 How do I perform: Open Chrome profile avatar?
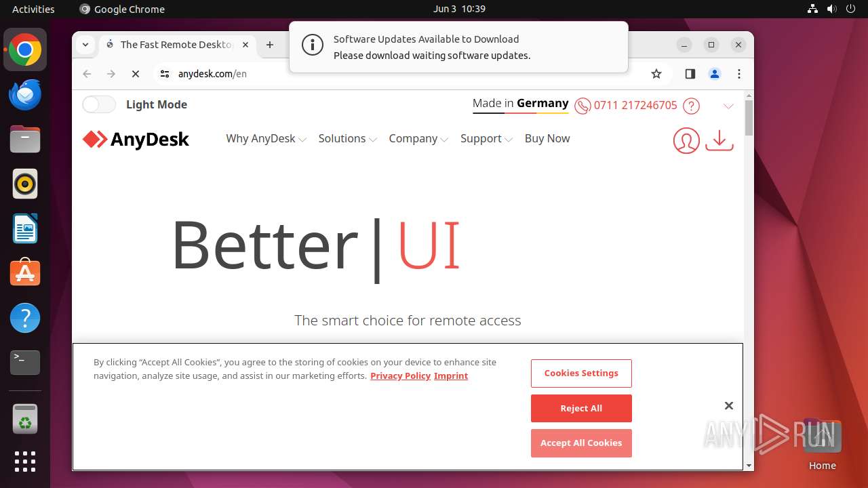click(715, 74)
